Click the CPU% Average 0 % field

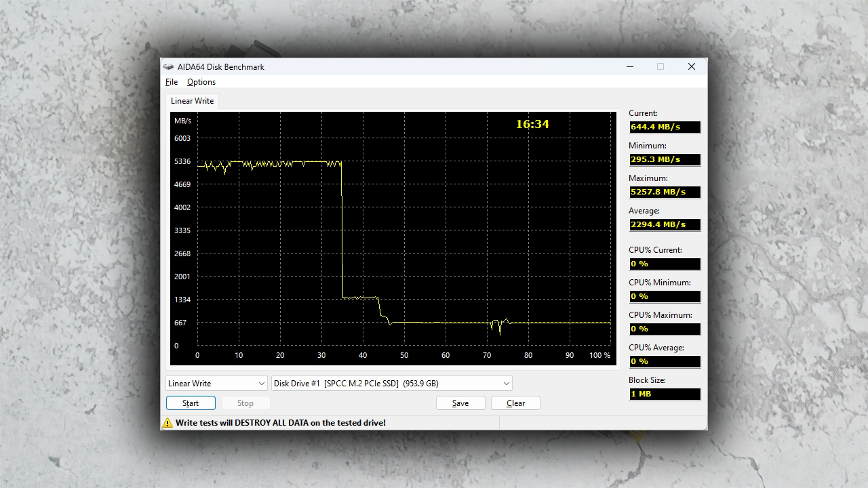pyautogui.click(x=665, y=361)
